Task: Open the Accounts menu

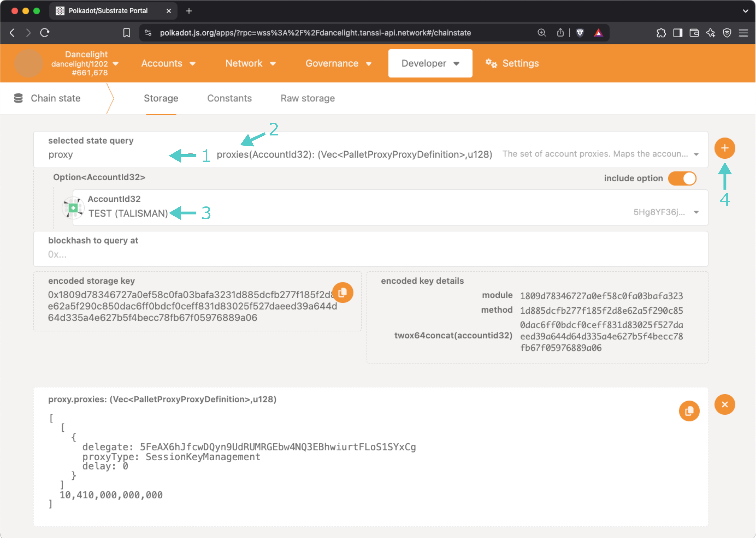Action: point(168,63)
